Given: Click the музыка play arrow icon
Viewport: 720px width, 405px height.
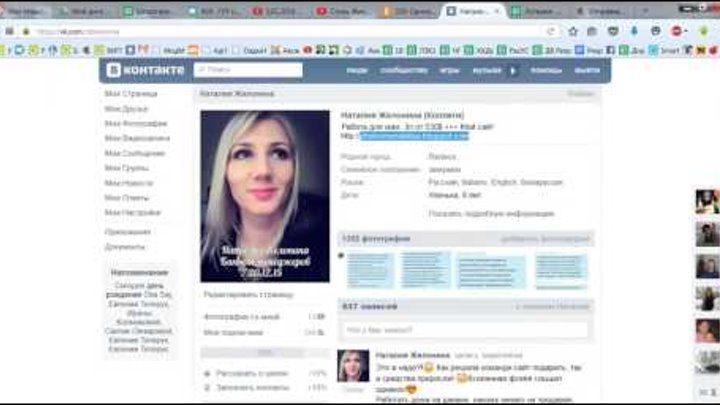Looking at the screenshot, I should point(514,71).
